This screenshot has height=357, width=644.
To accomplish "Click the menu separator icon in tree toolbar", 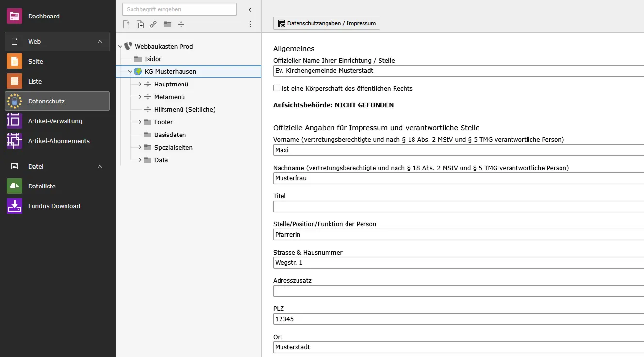I will coord(181,24).
